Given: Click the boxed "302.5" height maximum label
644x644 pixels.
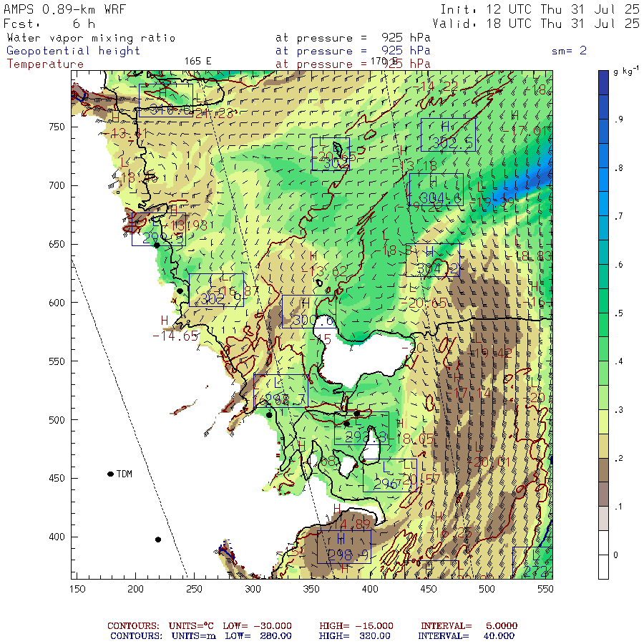Looking at the screenshot, I should pos(449,135).
